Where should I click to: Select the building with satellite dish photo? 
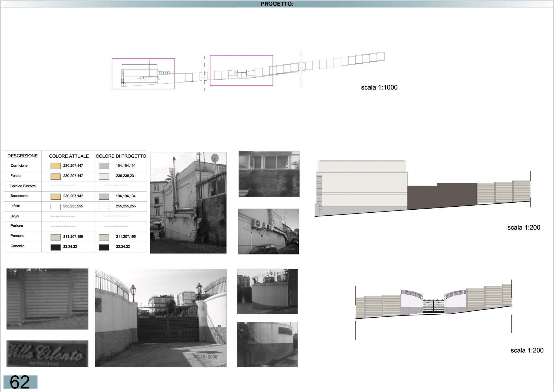[188, 203]
